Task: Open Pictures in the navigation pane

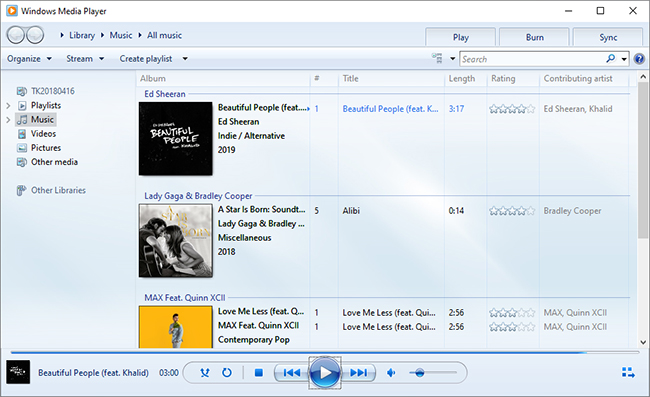Action: (x=46, y=148)
